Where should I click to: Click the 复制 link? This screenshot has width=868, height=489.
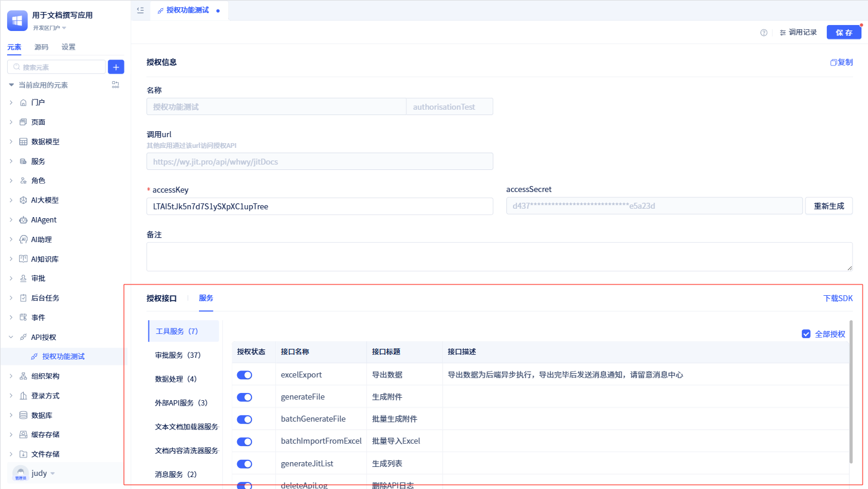pos(841,62)
